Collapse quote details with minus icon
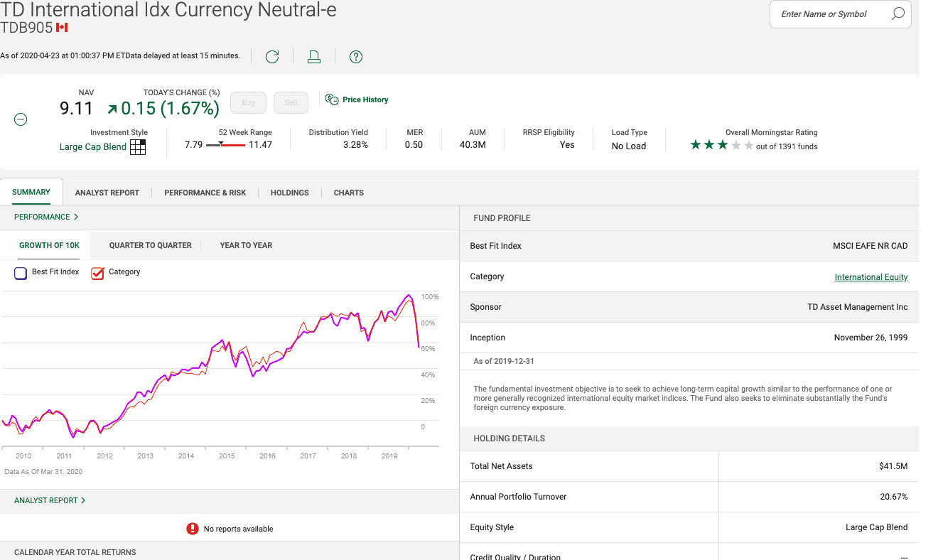Image resolution: width=943 pixels, height=560 pixels. click(21, 119)
